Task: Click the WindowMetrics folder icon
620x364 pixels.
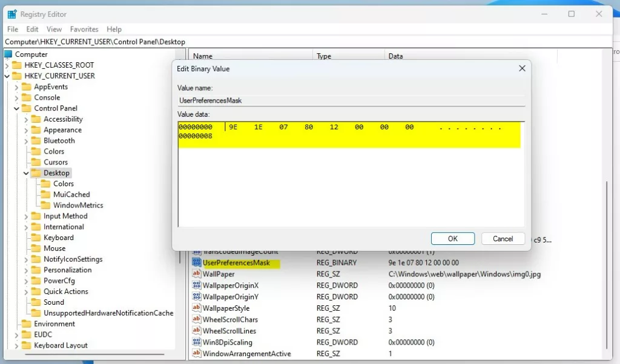Action: pos(46,205)
